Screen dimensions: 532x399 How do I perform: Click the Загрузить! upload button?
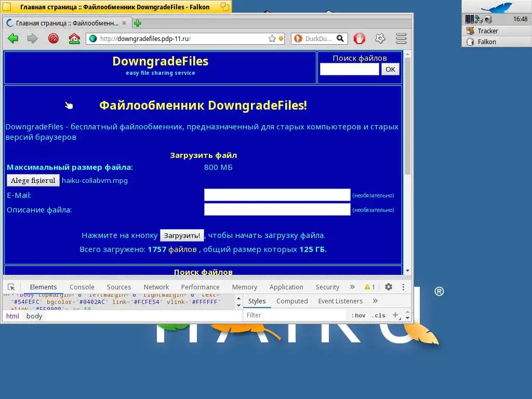click(182, 235)
